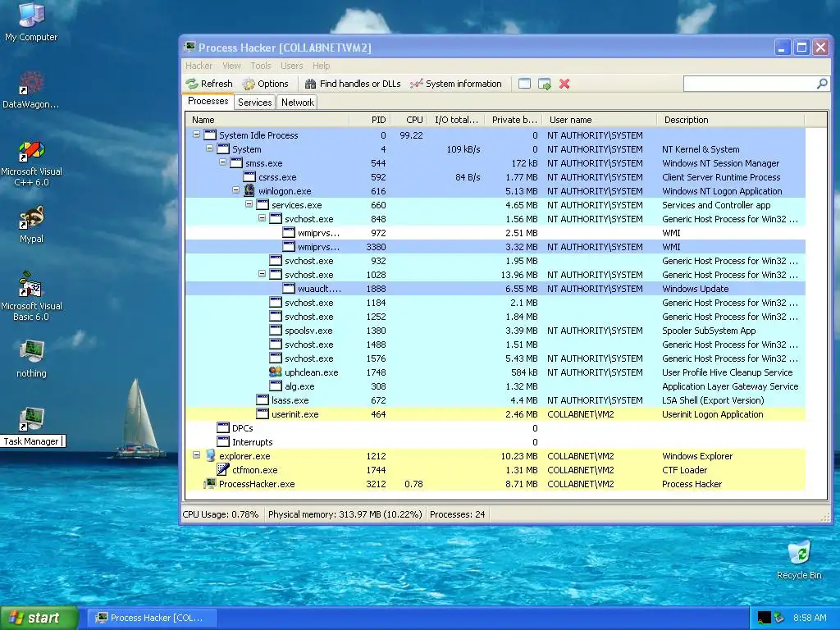Click the explorer.exe process icon

[210, 455]
